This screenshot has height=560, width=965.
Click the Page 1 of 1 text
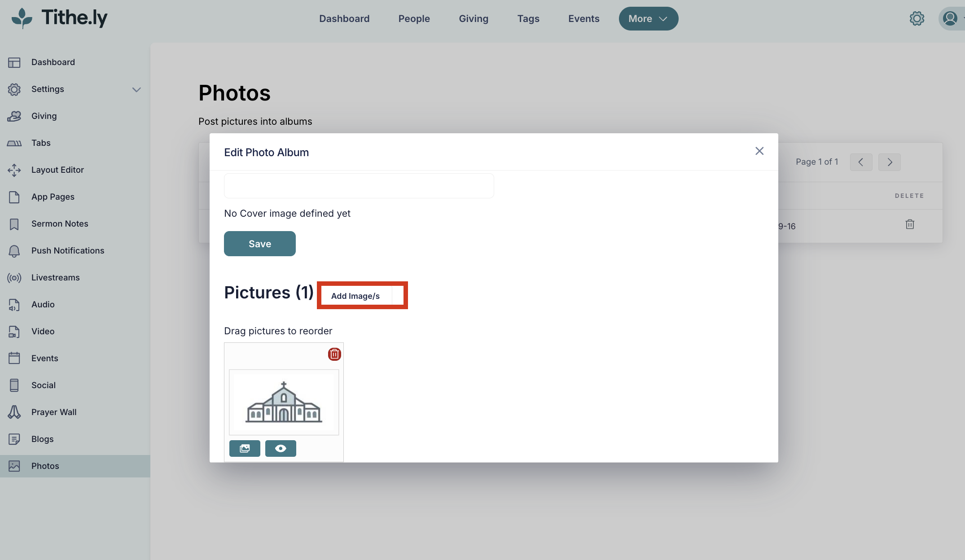click(817, 162)
